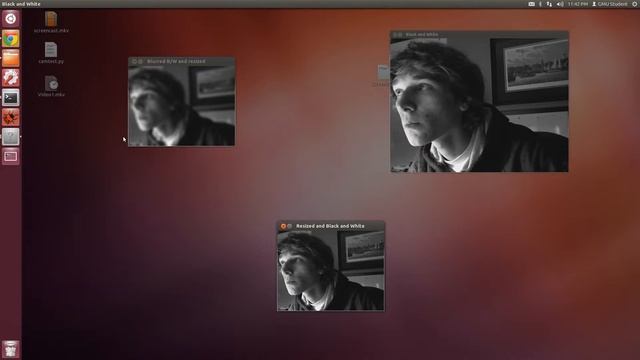This screenshot has width=640, height=360.
Task: Open the clock showing 11:42 PM
Action: pos(578,4)
